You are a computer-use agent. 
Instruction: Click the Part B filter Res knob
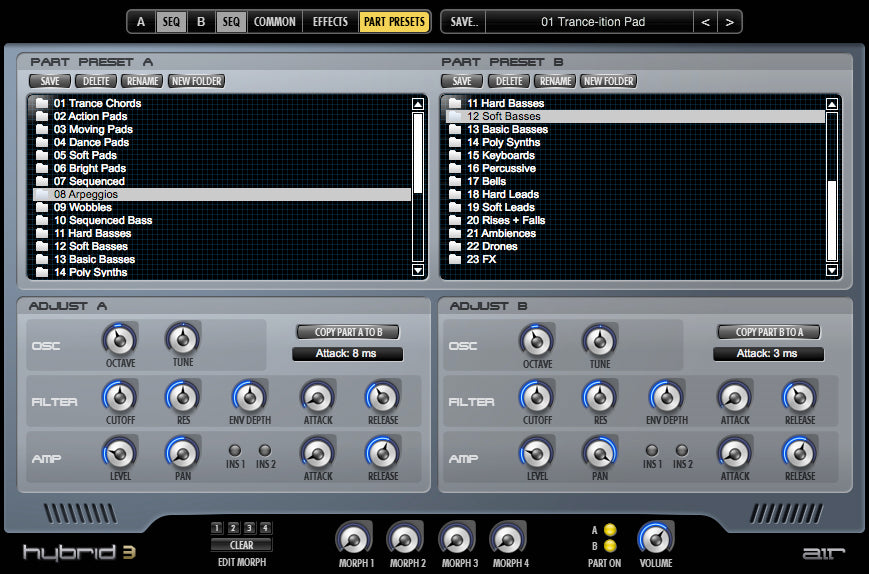click(x=599, y=397)
